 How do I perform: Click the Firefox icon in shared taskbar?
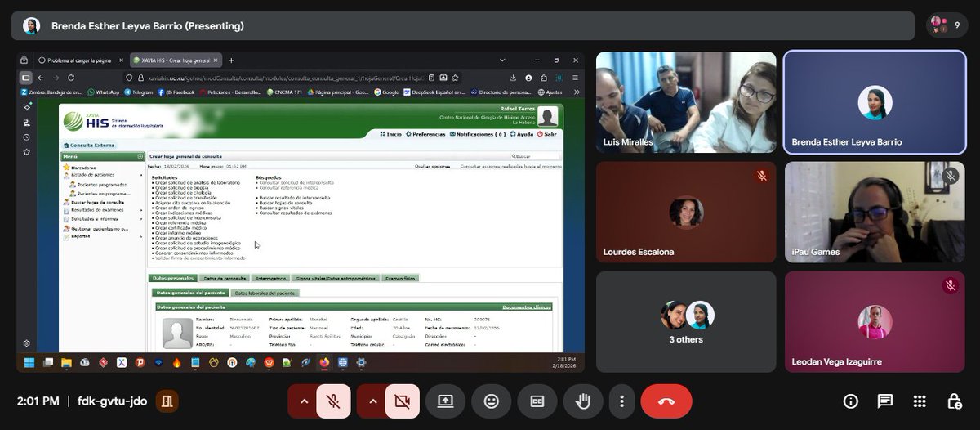pos(324,362)
